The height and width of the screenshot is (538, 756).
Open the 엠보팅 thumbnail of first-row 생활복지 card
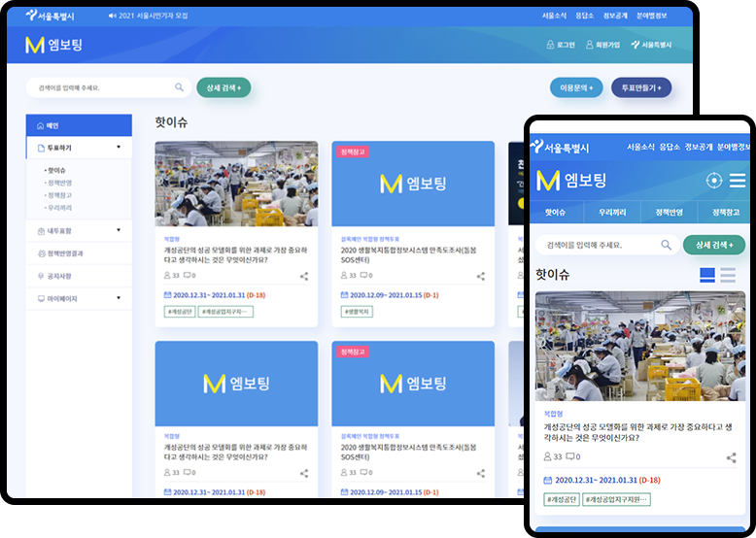(x=413, y=184)
